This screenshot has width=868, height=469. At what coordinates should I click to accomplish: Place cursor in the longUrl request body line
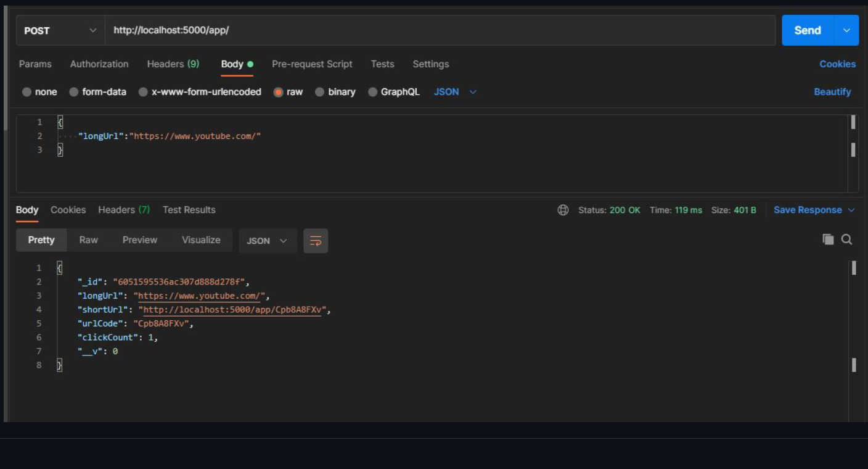(x=170, y=136)
